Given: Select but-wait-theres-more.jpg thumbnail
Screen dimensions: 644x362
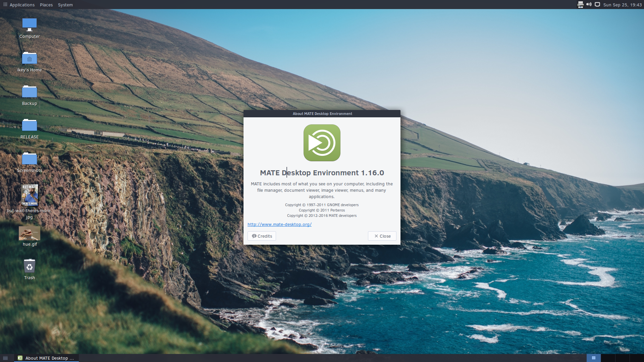Looking at the screenshot, I should tap(30, 195).
